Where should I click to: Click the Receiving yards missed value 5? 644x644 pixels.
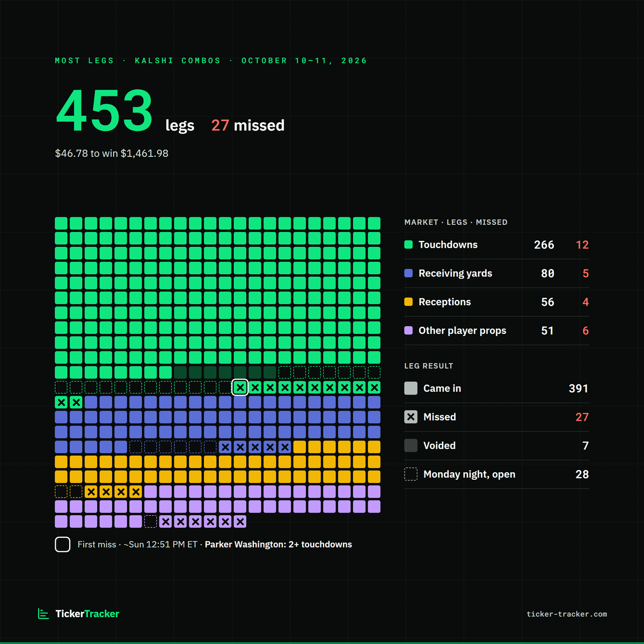tap(586, 273)
